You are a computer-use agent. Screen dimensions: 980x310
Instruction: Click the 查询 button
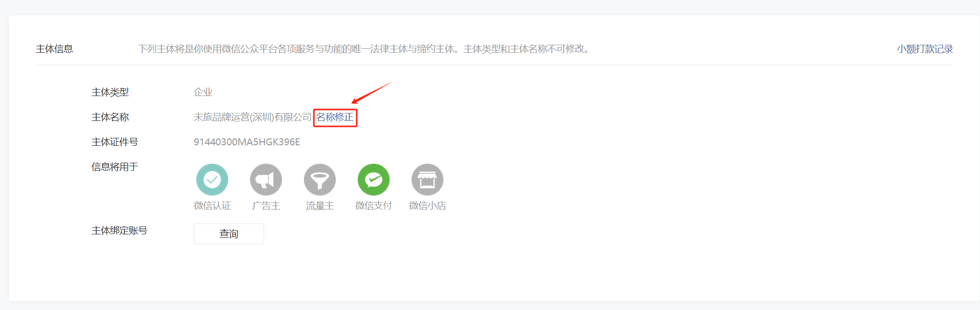coord(229,234)
